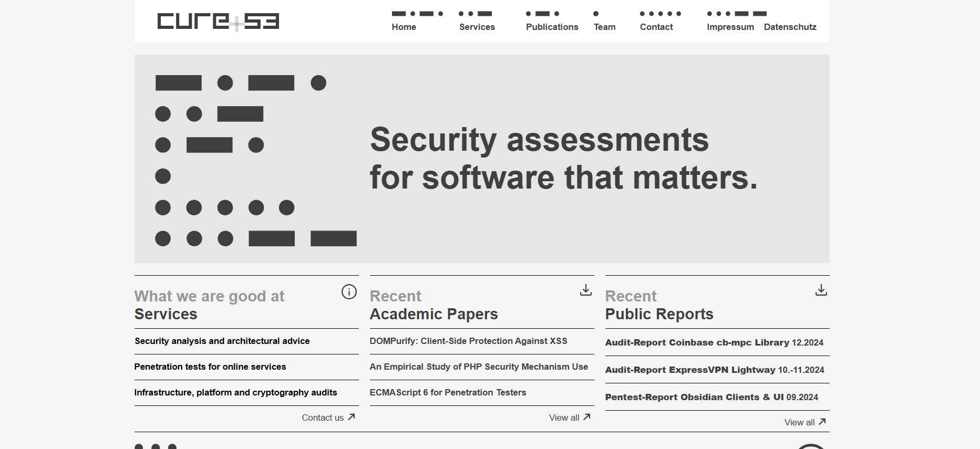Click the Morse code graphic in the hero banner
Screen dimensions: 980x449
[256, 161]
